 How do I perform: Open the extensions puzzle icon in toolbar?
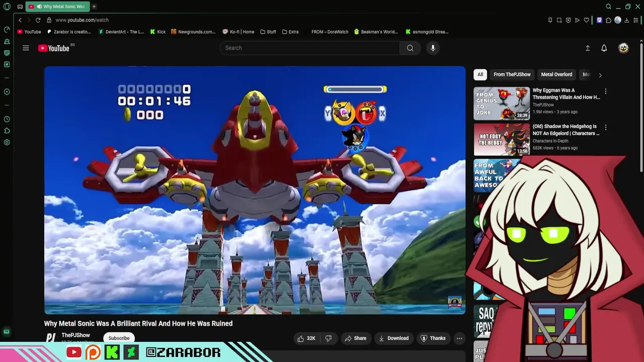click(608, 20)
